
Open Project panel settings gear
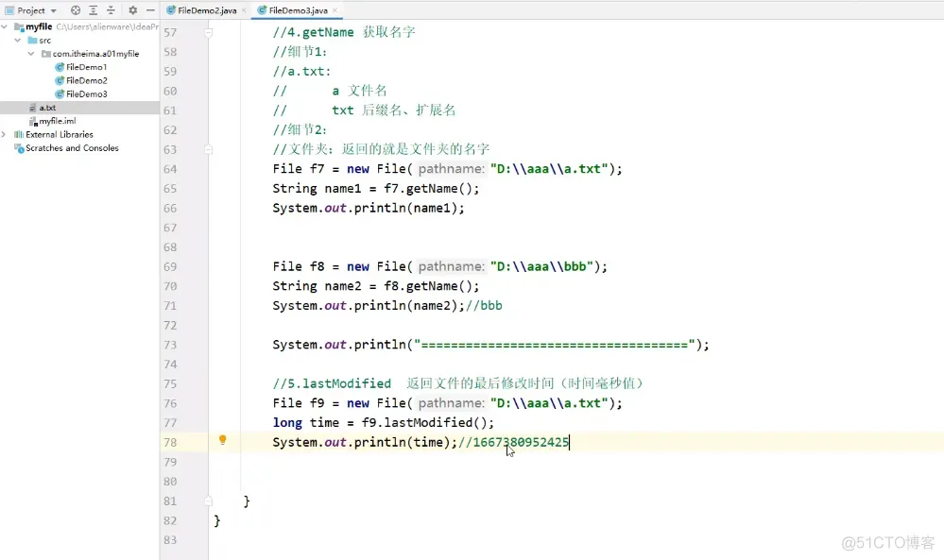click(x=133, y=10)
